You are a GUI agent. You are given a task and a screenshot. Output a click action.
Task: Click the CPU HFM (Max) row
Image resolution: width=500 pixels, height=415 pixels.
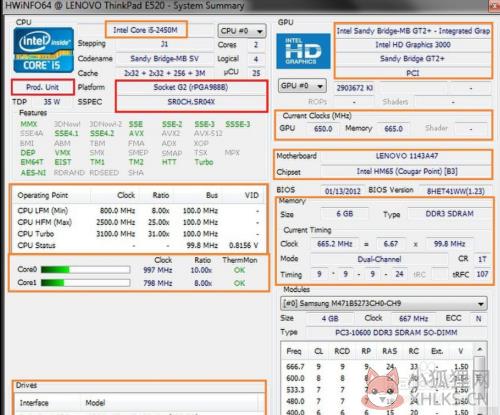139,222
